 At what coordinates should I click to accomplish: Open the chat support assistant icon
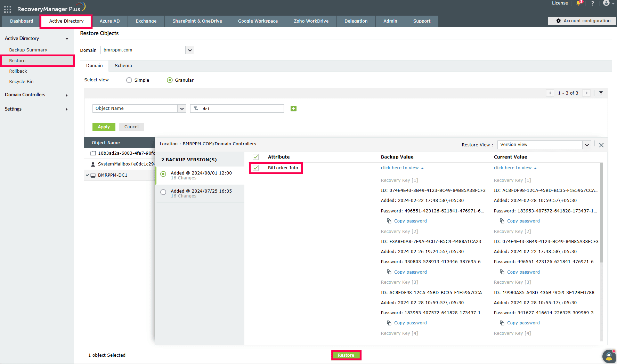pos(609,356)
